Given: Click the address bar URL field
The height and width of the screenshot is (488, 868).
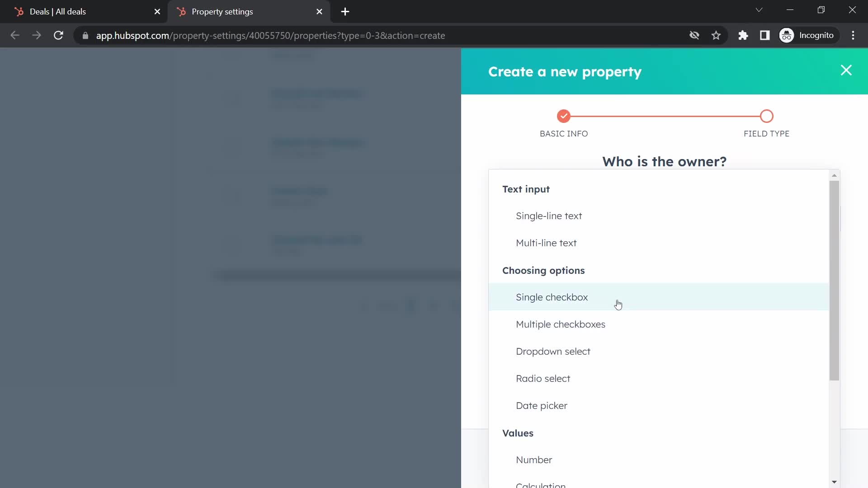Looking at the screenshot, I should click(x=271, y=35).
